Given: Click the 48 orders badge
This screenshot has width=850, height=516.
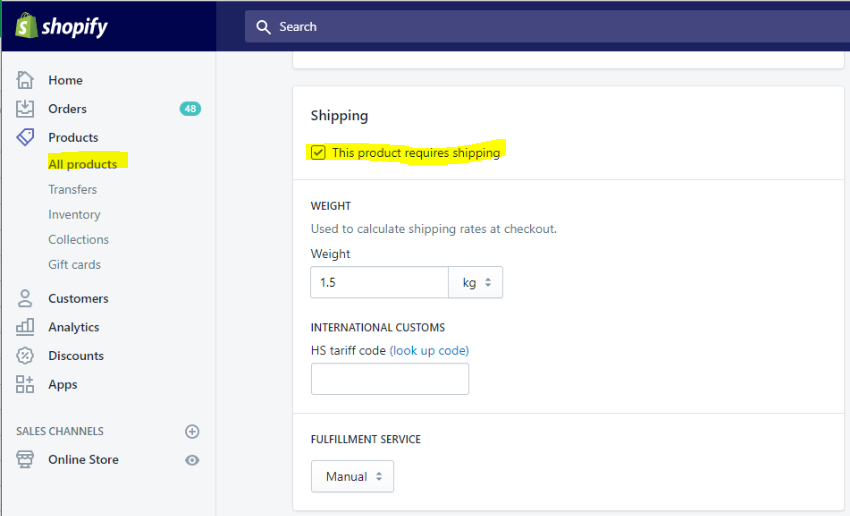Looking at the screenshot, I should pos(190,109).
